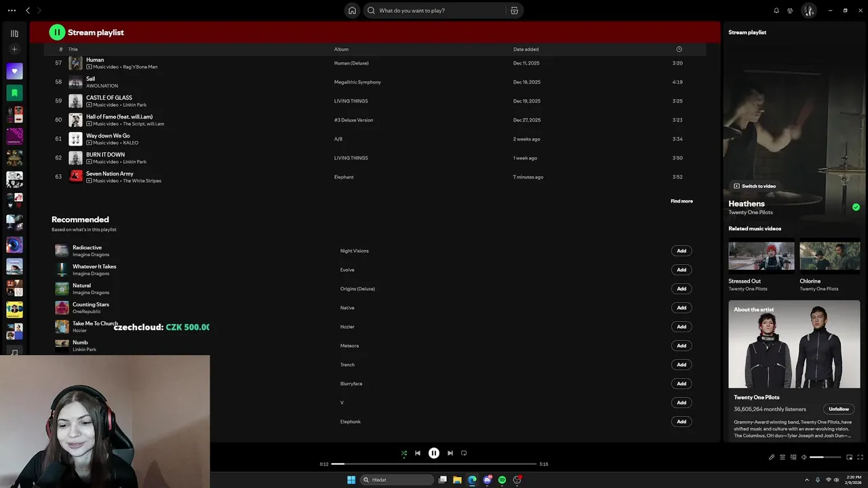The width and height of the screenshot is (868, 488).
Task: Add Radioactive to the playlist
Action: click(682, 251)
